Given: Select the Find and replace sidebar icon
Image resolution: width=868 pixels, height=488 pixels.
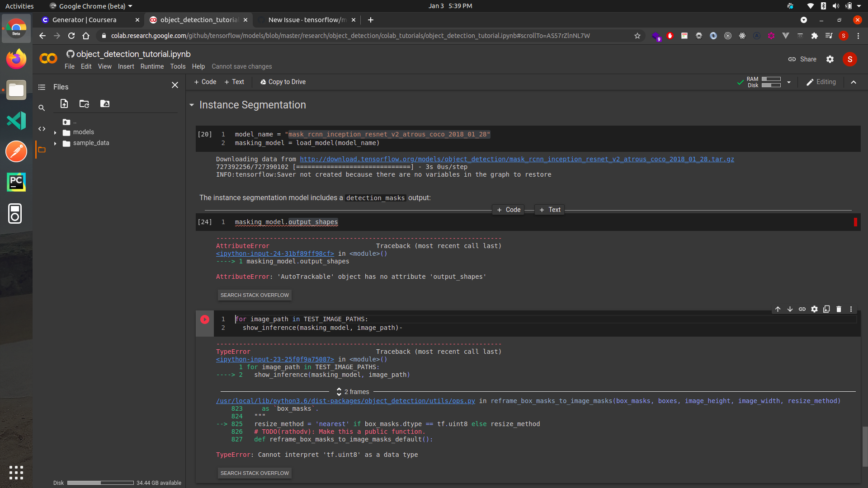Looking at the screenshot, I should (x=42, y=108).
